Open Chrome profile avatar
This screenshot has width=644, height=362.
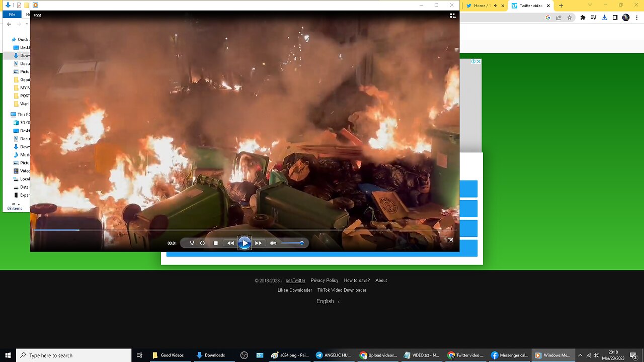click(x=626, y=18)
